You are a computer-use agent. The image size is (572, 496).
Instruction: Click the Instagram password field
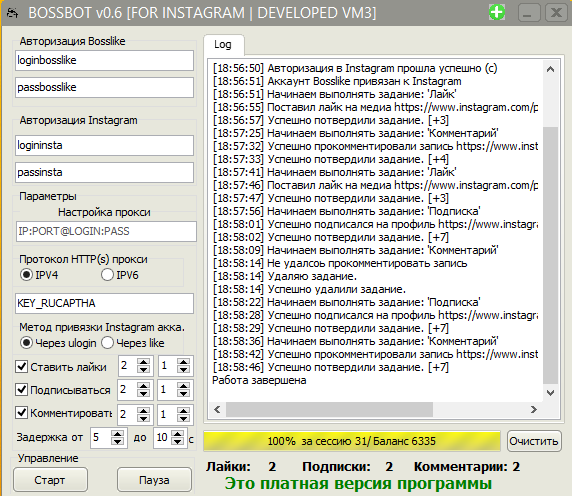[x=104, y=173]
